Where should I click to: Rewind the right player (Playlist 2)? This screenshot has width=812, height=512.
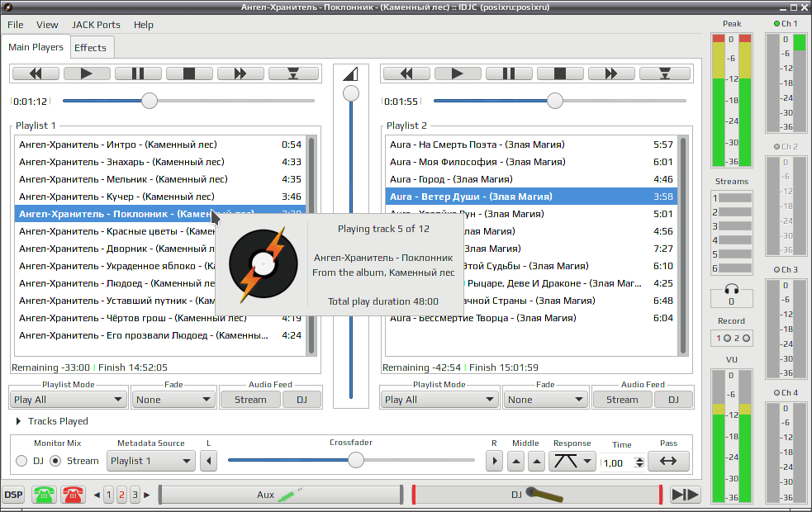tap(406, 73)
